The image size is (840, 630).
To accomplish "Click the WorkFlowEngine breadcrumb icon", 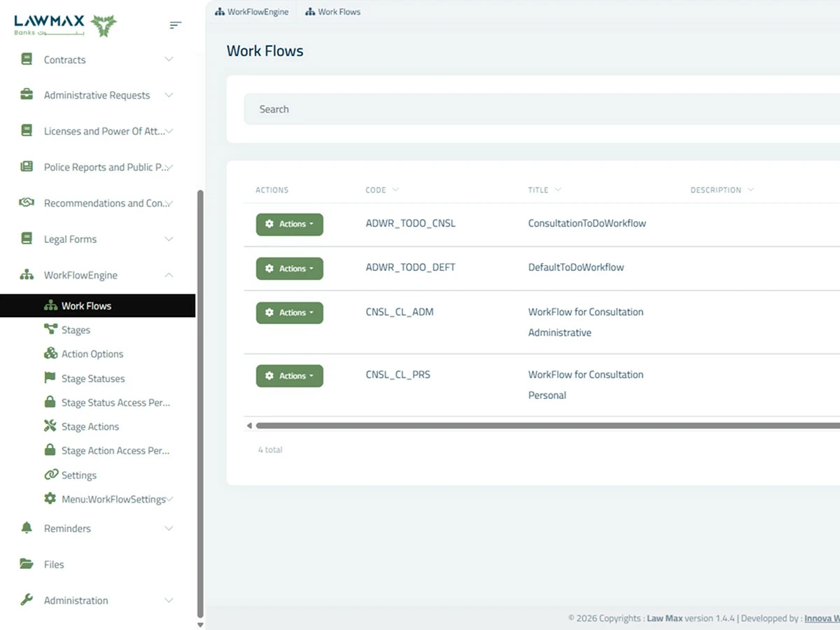I will (220, 12).
